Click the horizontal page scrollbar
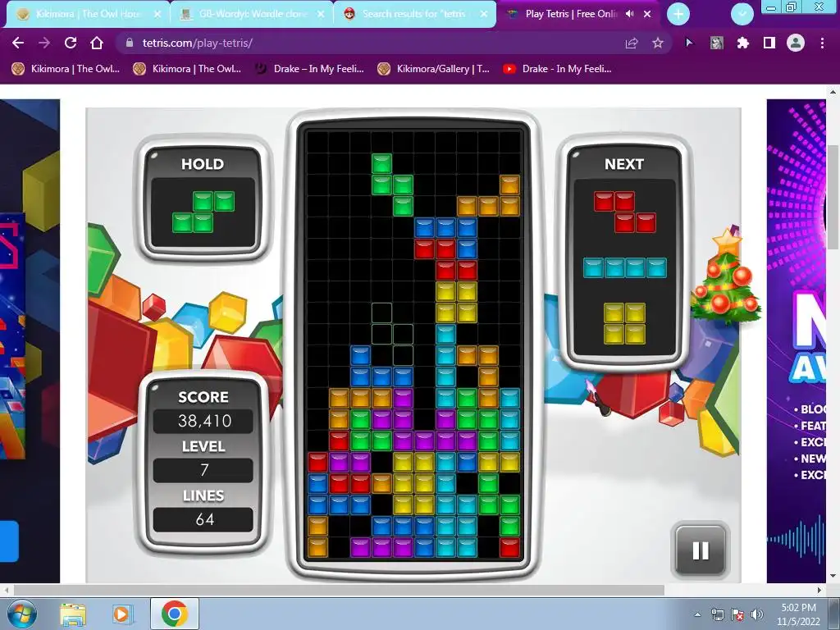Viewport: 840px width, 630px height. [339, 590]
